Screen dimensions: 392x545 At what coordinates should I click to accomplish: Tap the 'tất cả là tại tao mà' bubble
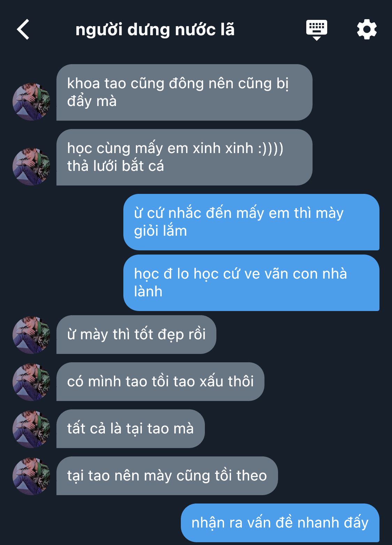click(x=130, y=429)
